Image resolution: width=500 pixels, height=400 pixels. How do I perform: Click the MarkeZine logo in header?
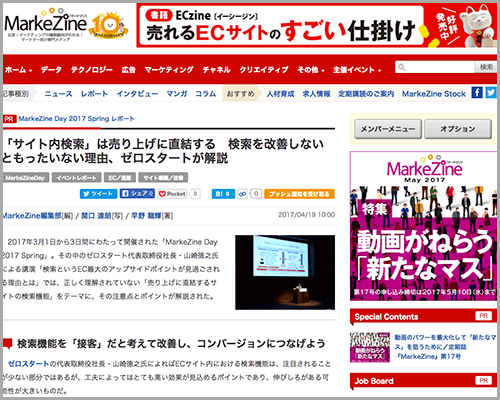click(x=46, y=24)
